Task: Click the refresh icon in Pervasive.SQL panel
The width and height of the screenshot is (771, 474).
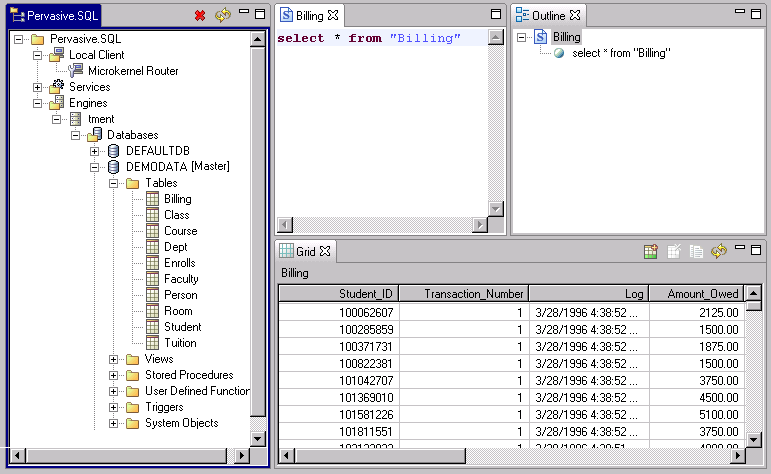Action: click(x=222, y=16)
